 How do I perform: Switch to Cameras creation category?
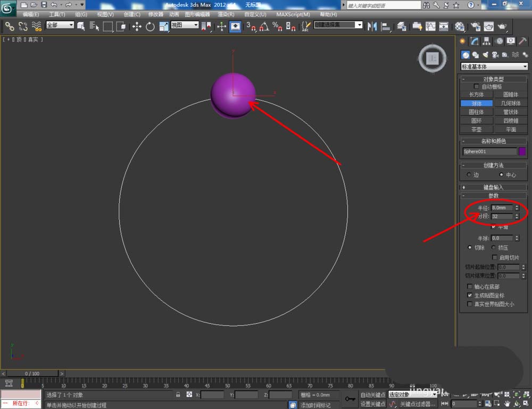[x=495, y=55]
